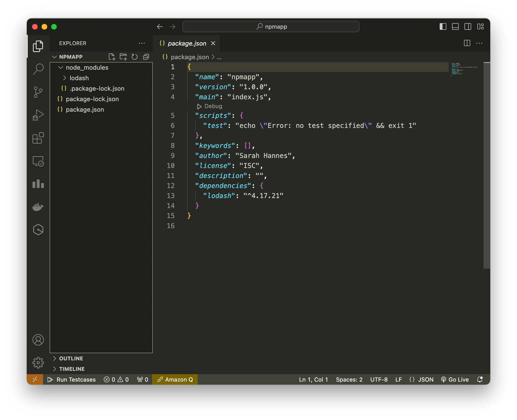The width and height of the screenshot is (517, 420).
Task: Toggle primary side bar visibility
Action: (443, 27)
